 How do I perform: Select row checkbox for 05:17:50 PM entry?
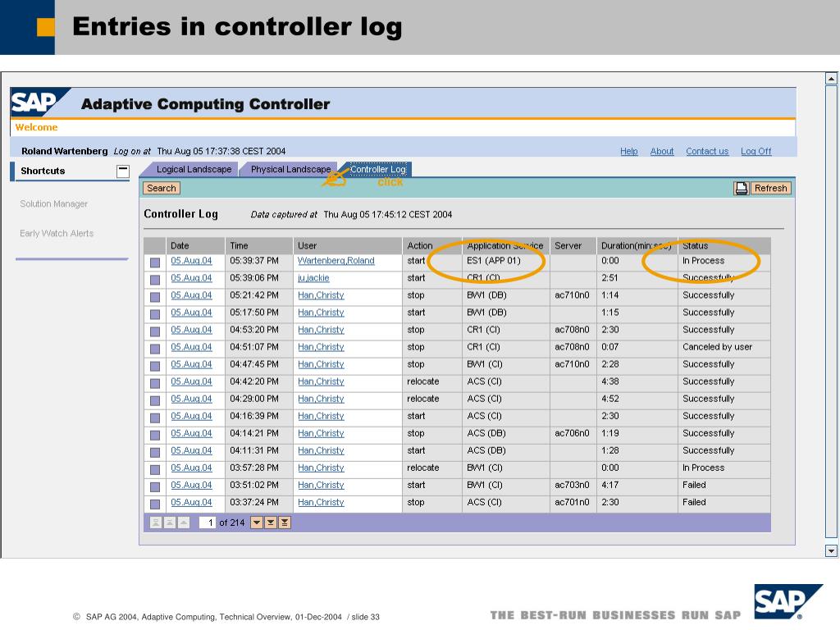click(155, 314)
